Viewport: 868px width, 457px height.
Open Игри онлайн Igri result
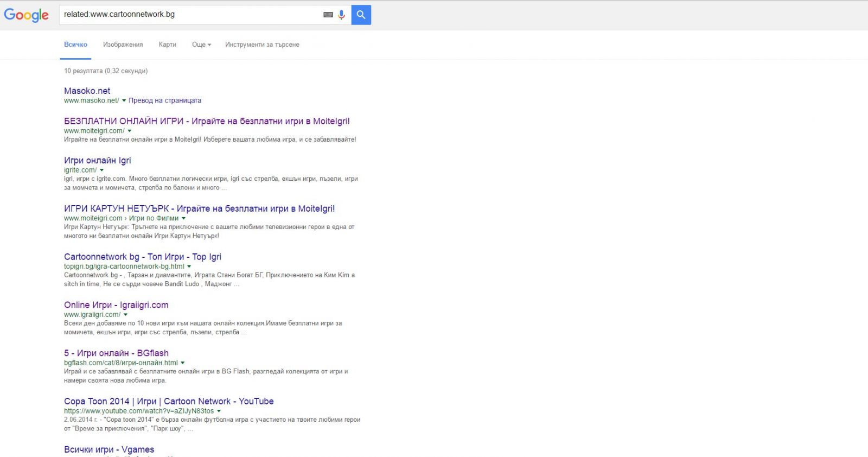point(98,160)
